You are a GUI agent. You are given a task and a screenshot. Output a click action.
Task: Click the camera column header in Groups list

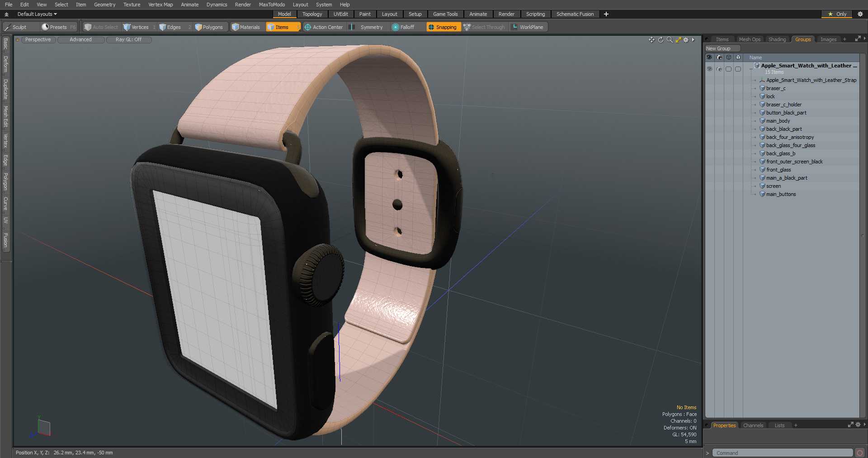pos(719,57)
